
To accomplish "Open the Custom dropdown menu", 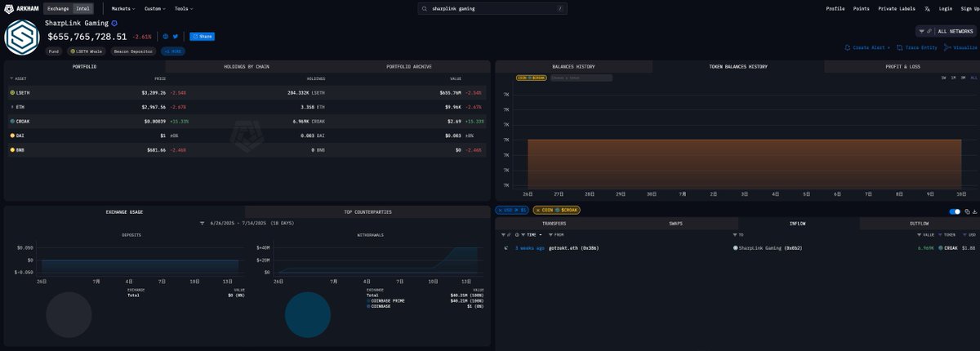I will [x=154, y=8].
